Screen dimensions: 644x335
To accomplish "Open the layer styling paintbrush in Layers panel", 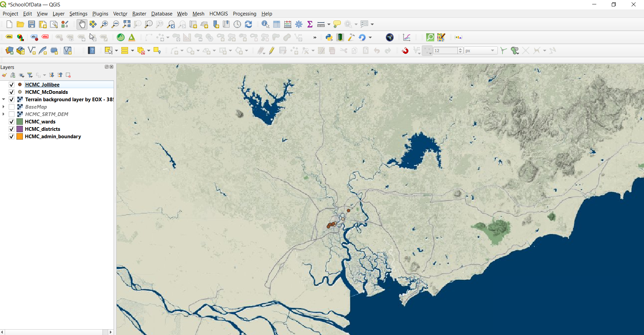I will click(x=4, y=75).
